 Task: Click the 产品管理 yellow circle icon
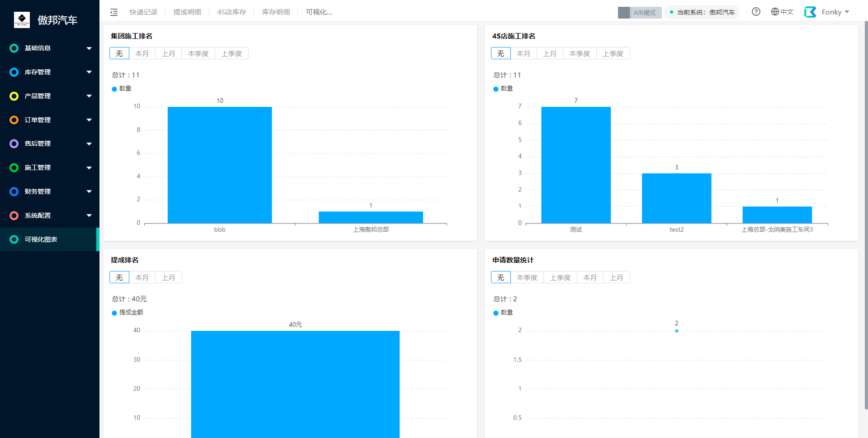[x=14, y=96]
